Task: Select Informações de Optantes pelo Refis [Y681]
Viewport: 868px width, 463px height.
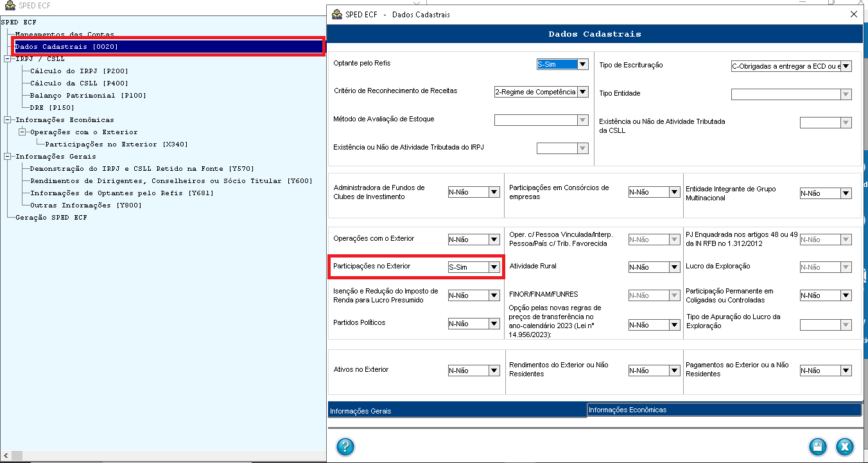Action: [x=122, y=193]
